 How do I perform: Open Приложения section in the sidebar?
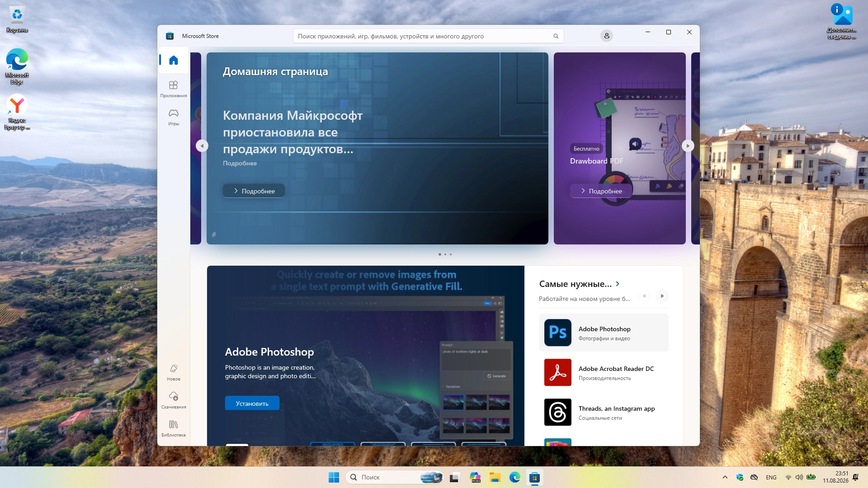coord(174,89)
